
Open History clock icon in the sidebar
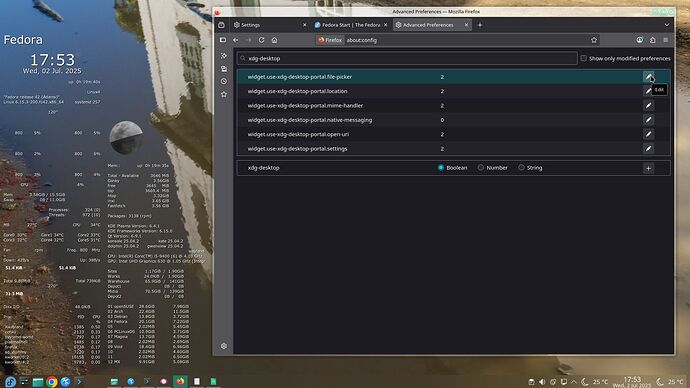coord(224,81)
